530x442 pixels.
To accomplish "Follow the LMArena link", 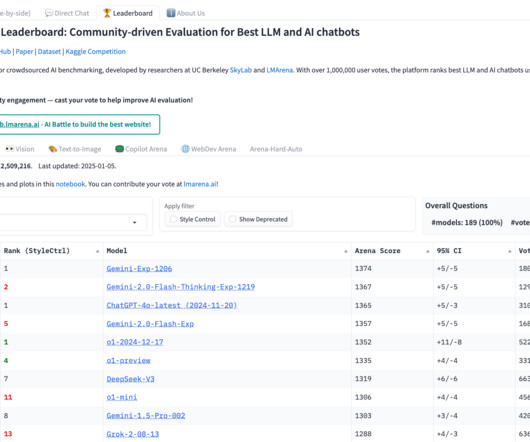I will (280, 70).
